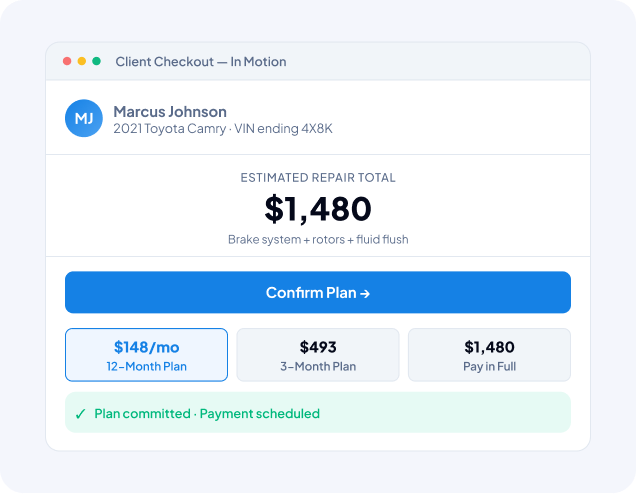This screenshot has width=636, height=494.
Task: Choose the $493 3-Month Plan option
Action: point(318,355)
